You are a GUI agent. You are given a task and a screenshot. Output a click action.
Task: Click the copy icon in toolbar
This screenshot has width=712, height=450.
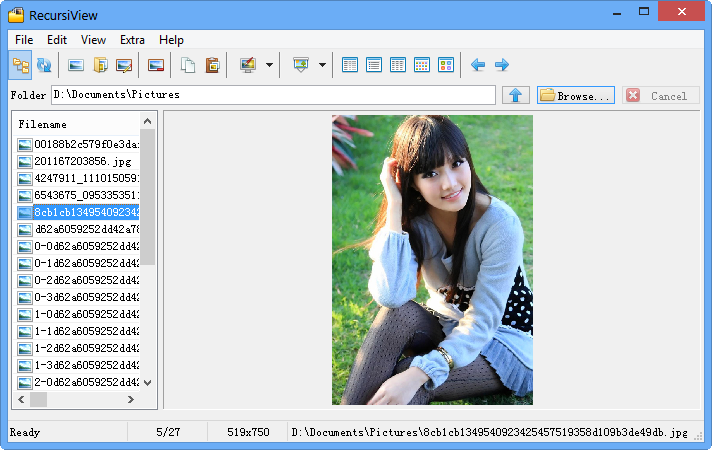(x=188, y=65)
